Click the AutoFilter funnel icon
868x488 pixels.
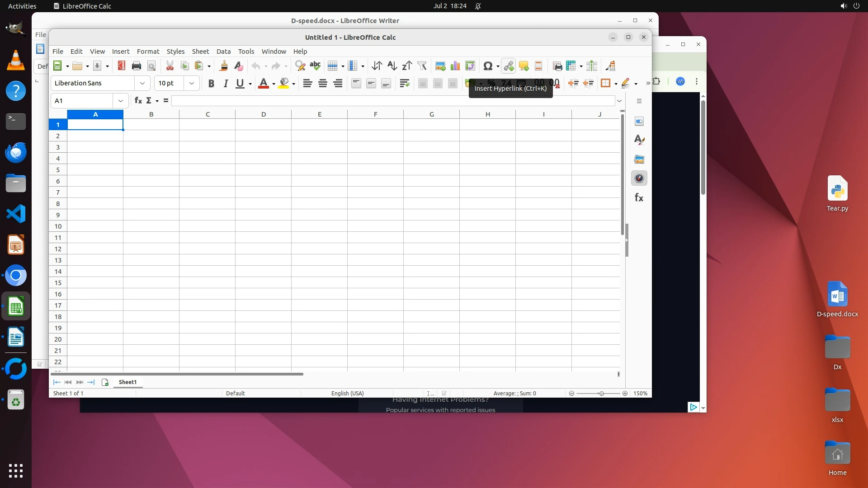[422, 66]
